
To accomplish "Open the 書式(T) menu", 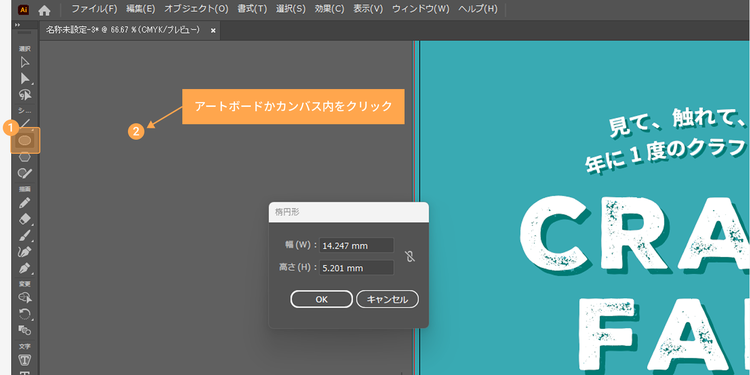I will click(252, 9).
